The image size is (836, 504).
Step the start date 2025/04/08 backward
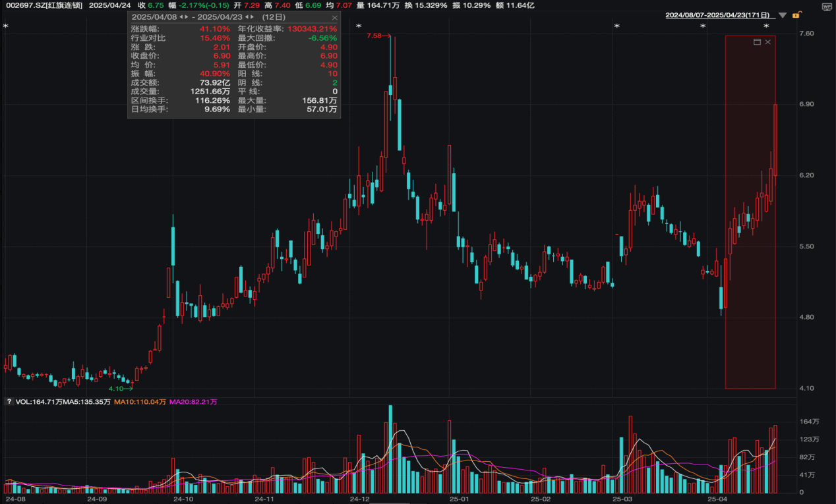coord(181,16)
